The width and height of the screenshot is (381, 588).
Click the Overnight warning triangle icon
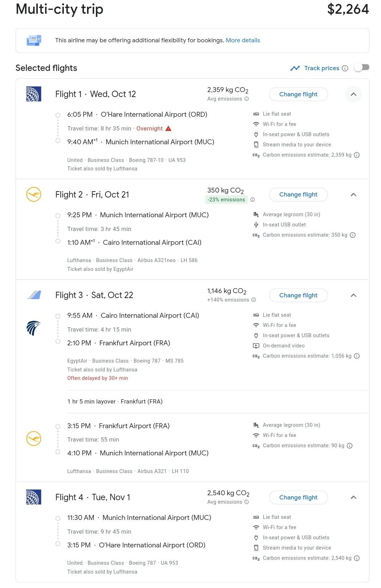click(x=168, y=128)
